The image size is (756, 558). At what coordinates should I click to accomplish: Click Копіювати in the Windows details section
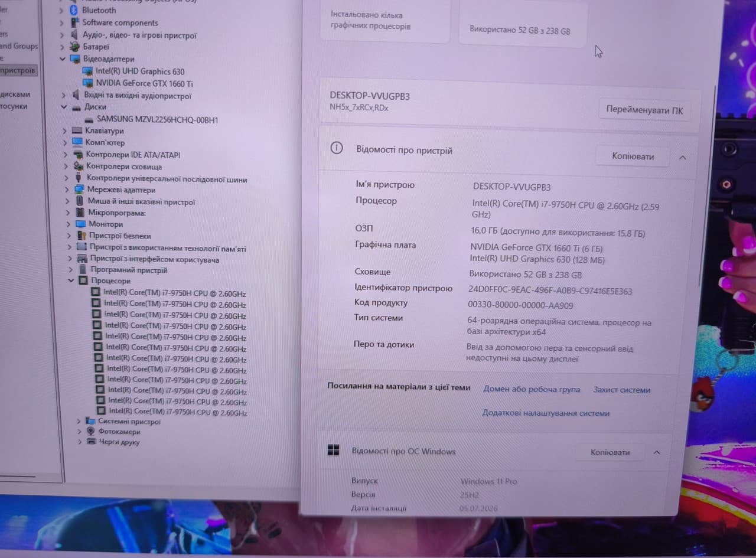tap(610, 452)
